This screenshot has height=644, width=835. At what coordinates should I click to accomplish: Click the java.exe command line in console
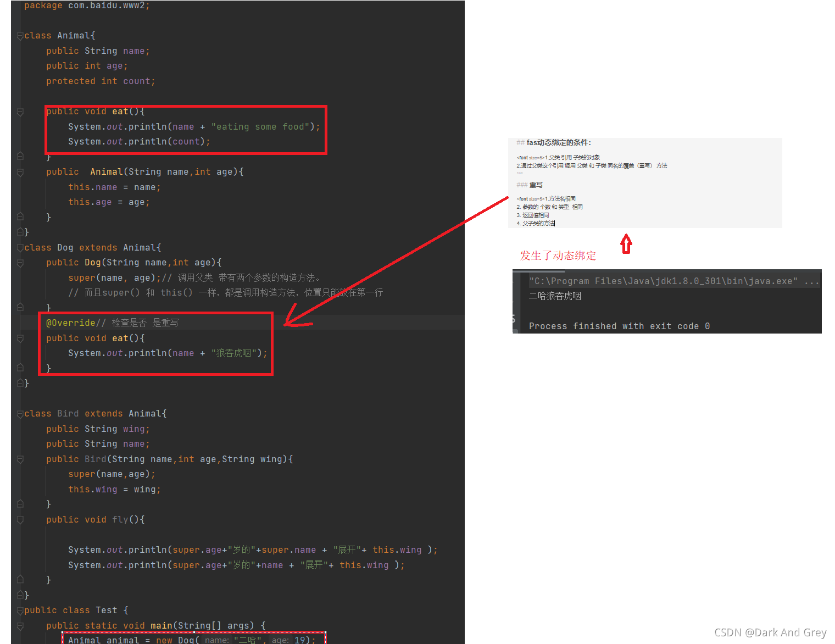point(674,281)
